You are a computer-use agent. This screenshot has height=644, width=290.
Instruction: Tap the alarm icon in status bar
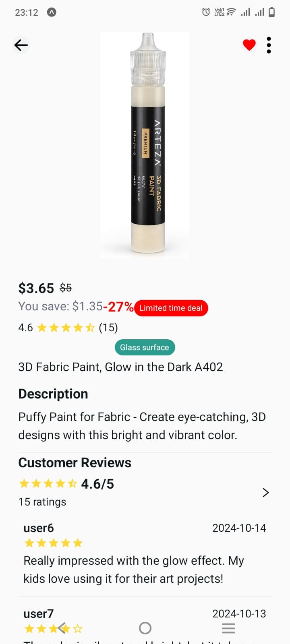pyautogui.click(x=206, y=12)
